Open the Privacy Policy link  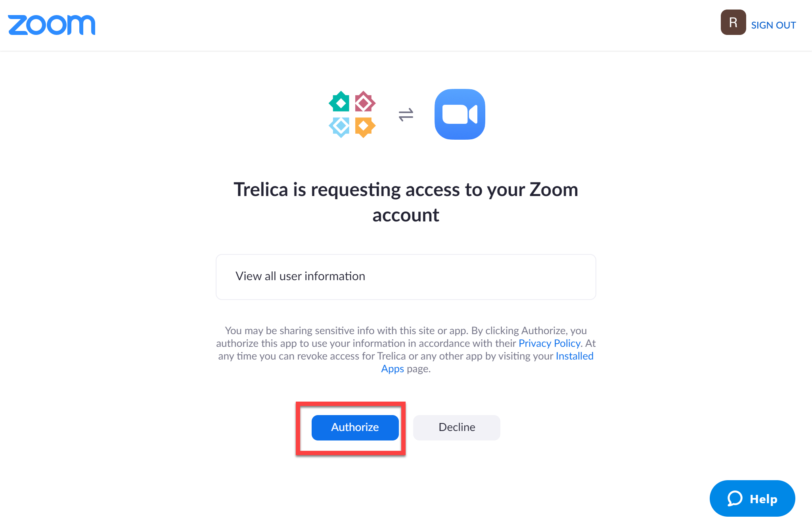[x=550, y=343]
